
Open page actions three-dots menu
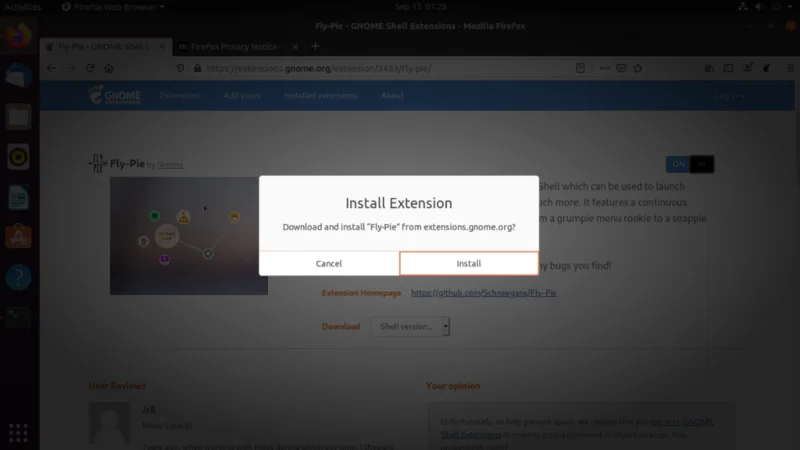605,68
